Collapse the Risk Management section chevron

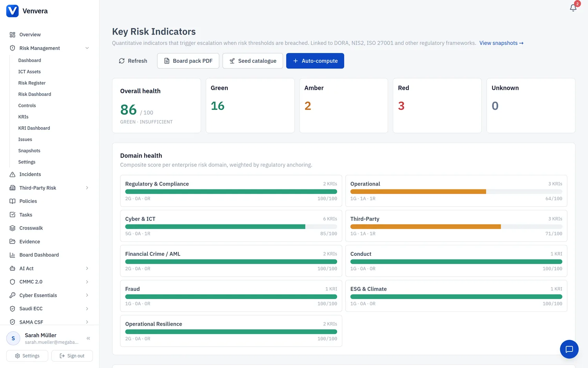tap(87, 48)
